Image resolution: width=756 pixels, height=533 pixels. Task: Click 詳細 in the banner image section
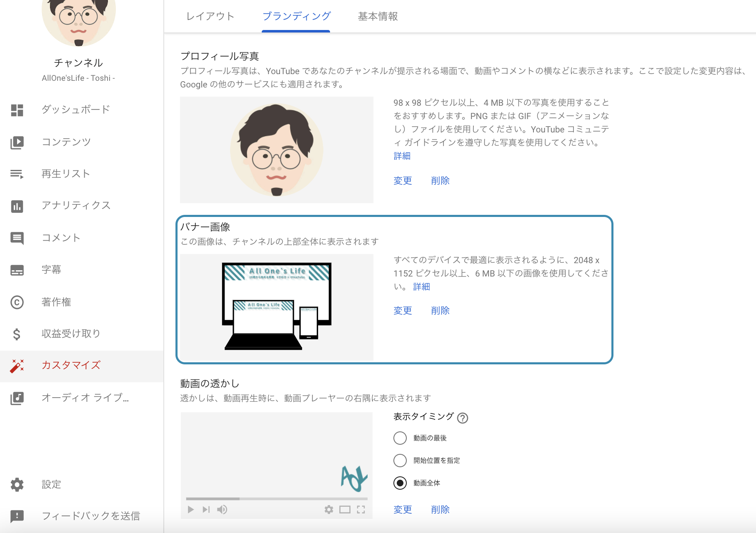(x=421, y=286)
